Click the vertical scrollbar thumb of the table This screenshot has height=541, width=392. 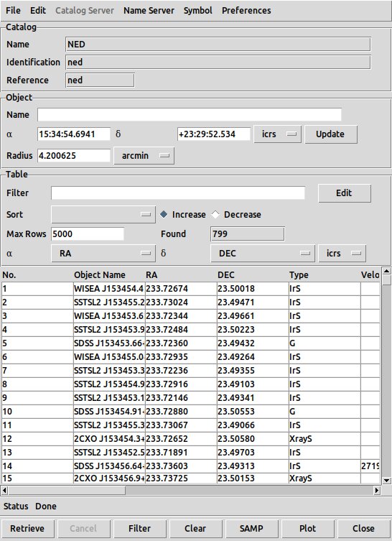pos(386,279)
